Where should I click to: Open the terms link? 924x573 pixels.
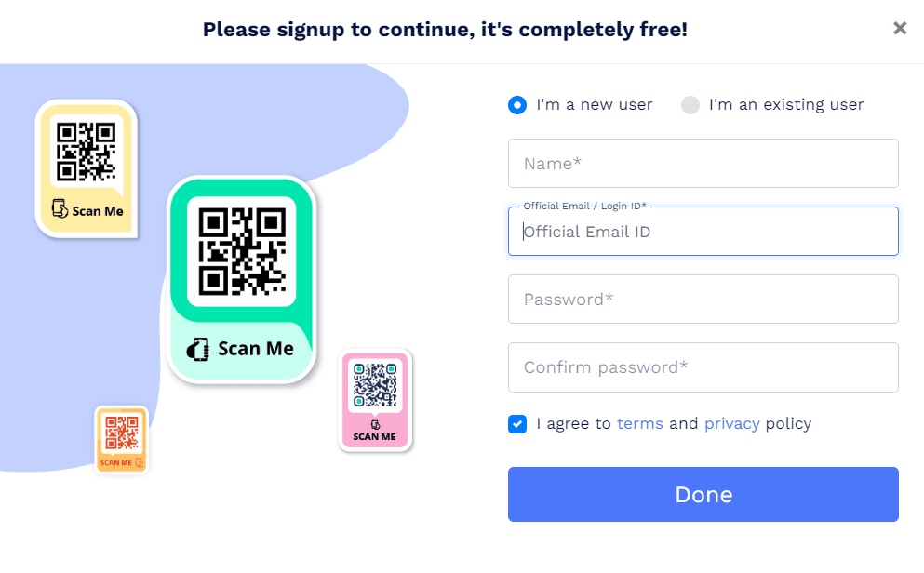pyautogui.click(x=639, y=423)
